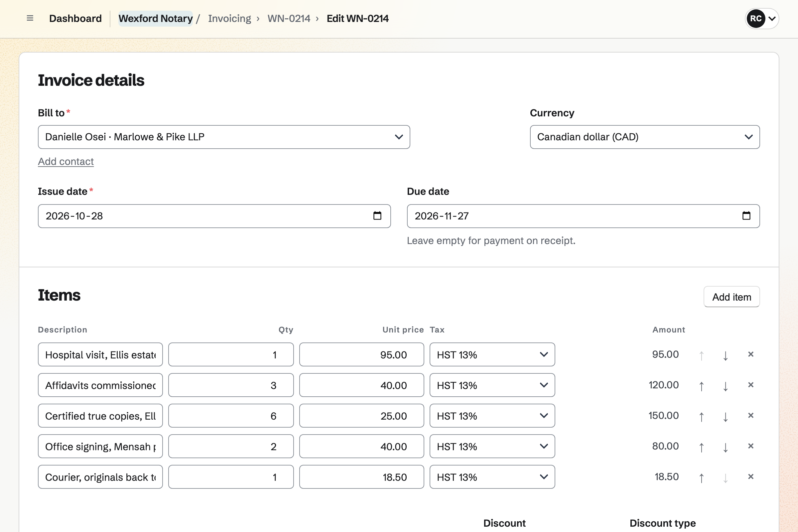Open the hamburger navigation menu

coord(30,18)
